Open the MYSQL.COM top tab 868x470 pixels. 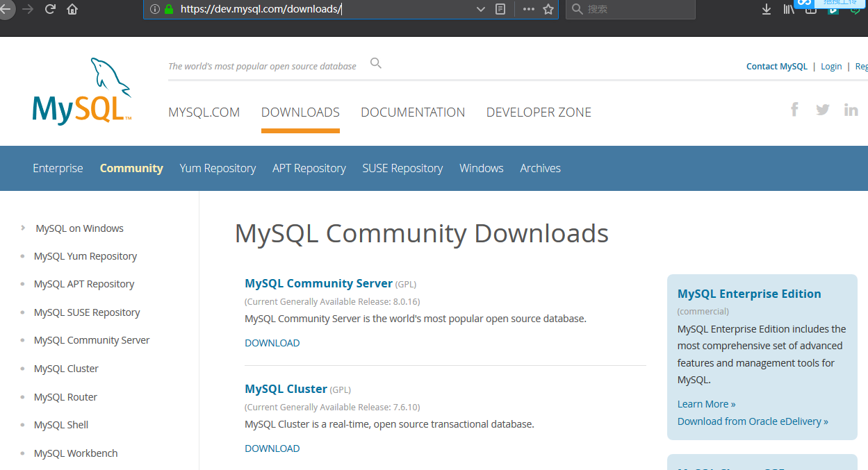(204, 112)
